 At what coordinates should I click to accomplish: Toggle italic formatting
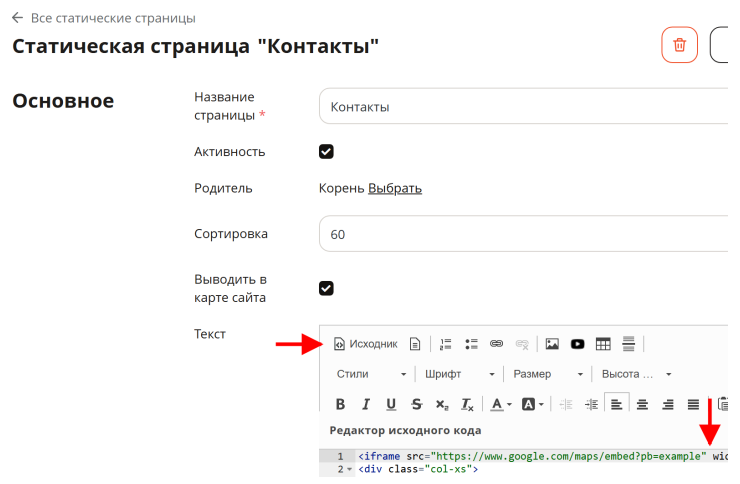tap(366, 404)
